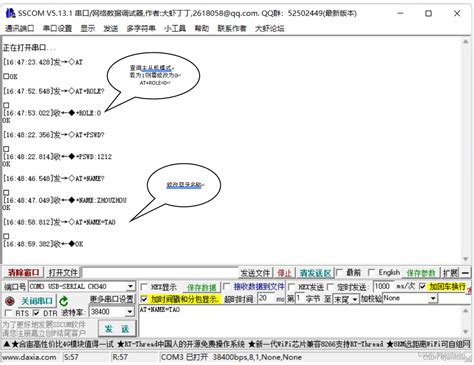Click the AT+ROLE? sent log line
Viewport: 474px width, 365px height.
(x=54, y=91)
